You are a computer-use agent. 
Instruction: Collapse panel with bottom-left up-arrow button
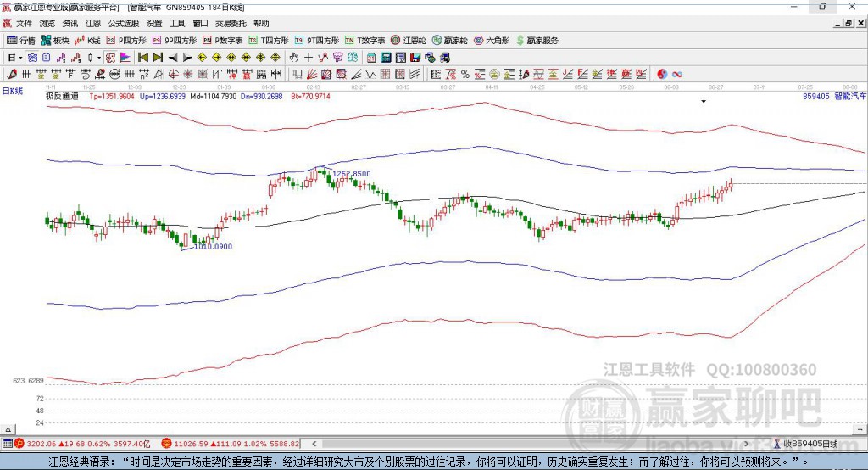pos(8,429)
